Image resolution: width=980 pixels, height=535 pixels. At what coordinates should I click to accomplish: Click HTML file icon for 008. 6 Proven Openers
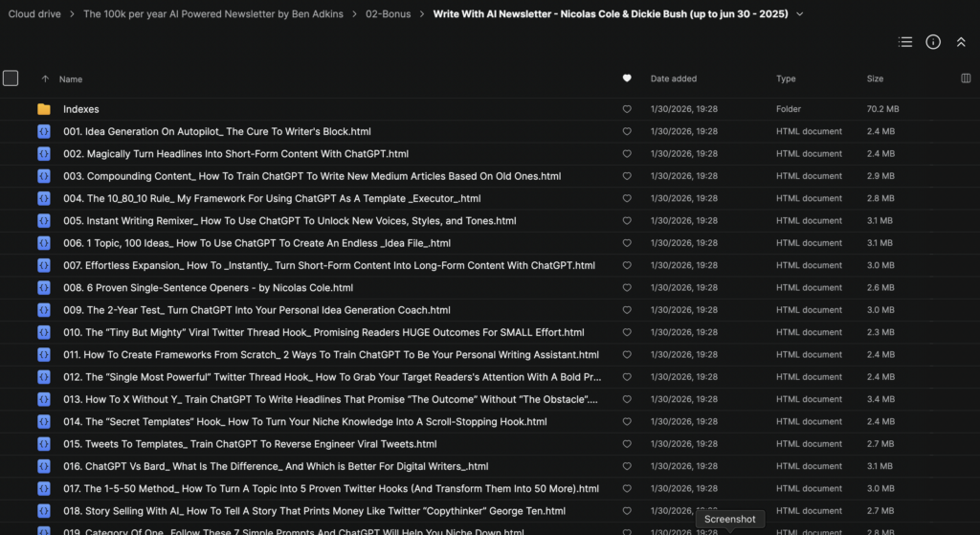[x=44, y=288]
